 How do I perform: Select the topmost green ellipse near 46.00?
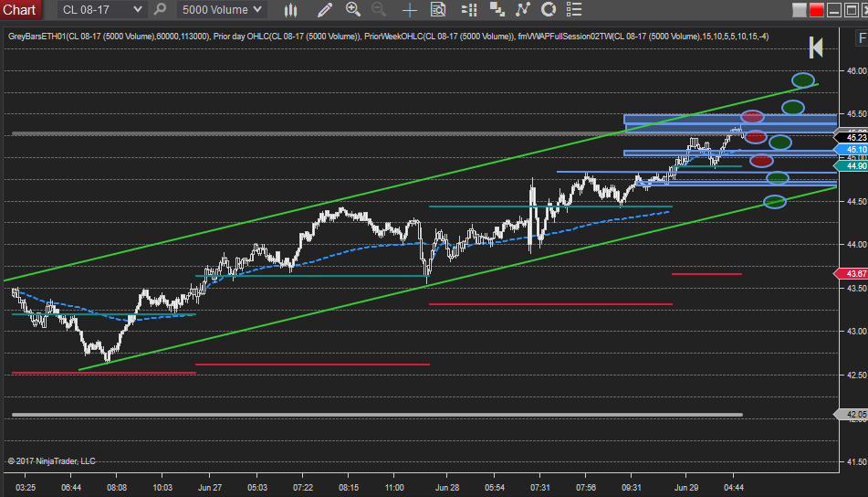point(802,80)
